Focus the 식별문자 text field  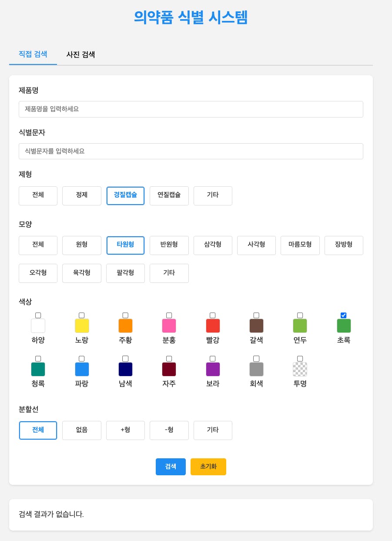tap(191, 151)
